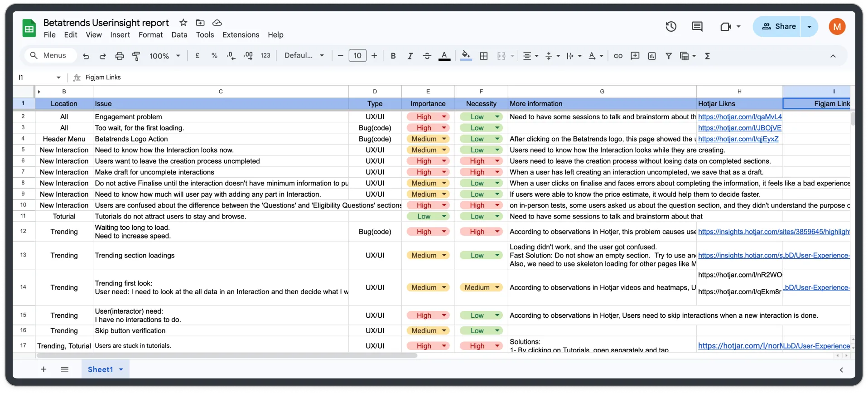Star the Betatrends Userinsight report document
868x393 pixels.
pyautogui.click(x=183, y=23)
